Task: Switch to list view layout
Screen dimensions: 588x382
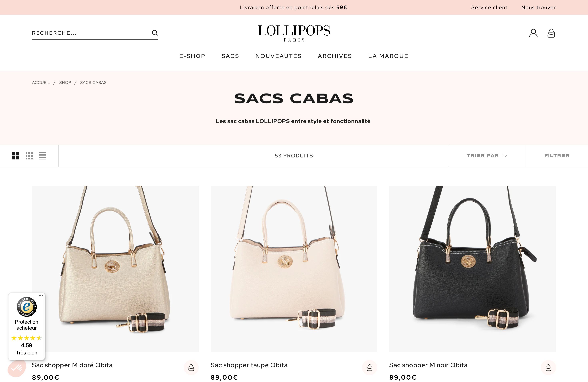Action: coord(43,156)
